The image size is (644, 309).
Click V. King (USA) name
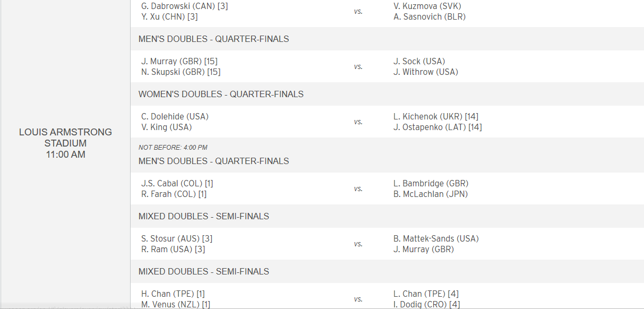[x=167, y=127]
